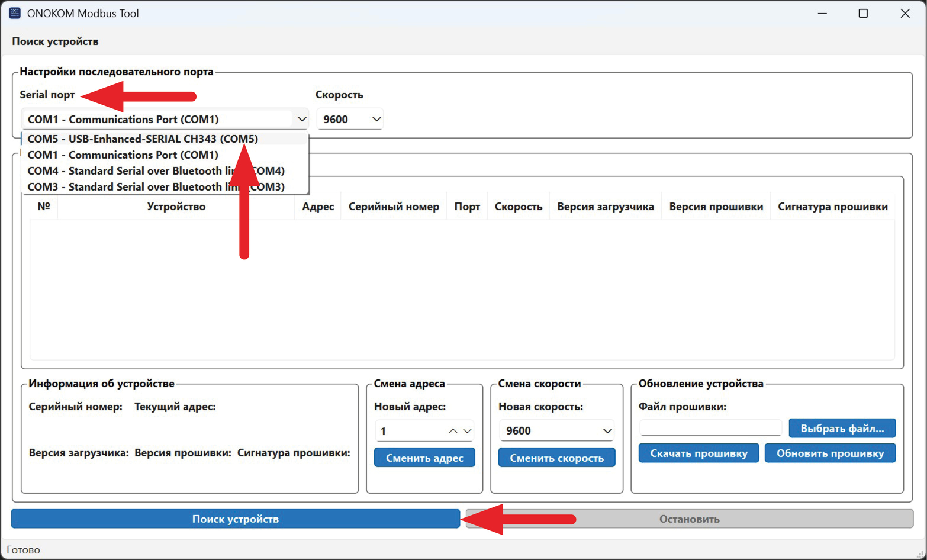Click the Файл прошивки path field

pyautogui.click(x=710, y=428)
